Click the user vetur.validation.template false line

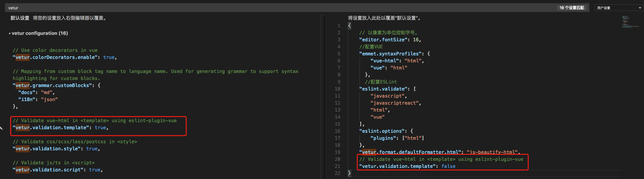click(x=407, y=166)
